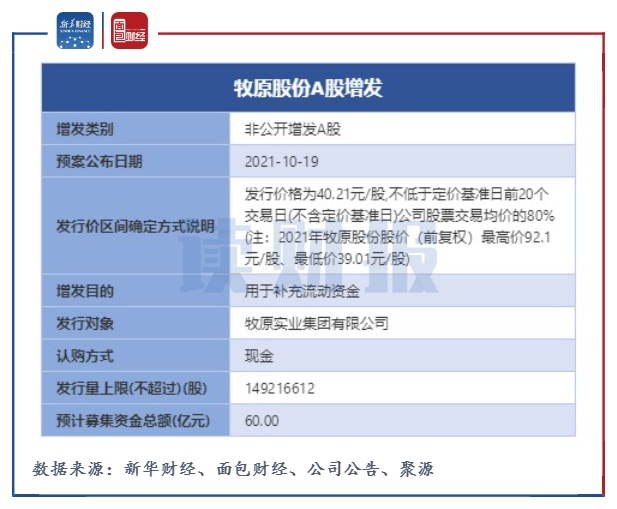Select the label 预计募集资金总额(亿元)

click(133, 420)
